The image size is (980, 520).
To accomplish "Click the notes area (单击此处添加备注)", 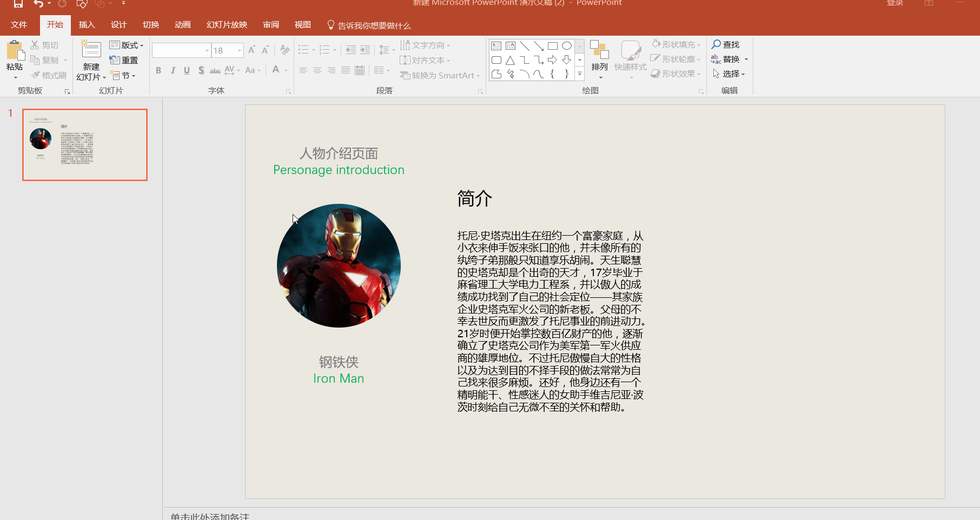I will pyautogui.click(x=210, y=516).
